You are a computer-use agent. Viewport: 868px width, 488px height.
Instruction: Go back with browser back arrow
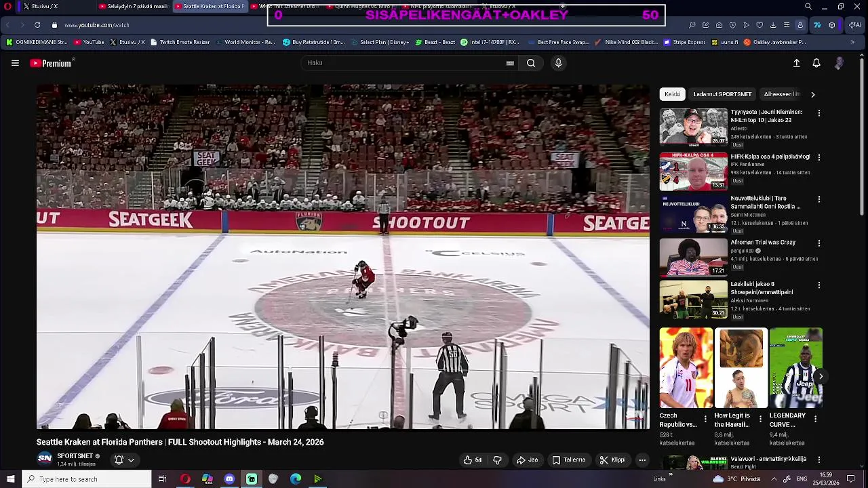coord(8,25)
